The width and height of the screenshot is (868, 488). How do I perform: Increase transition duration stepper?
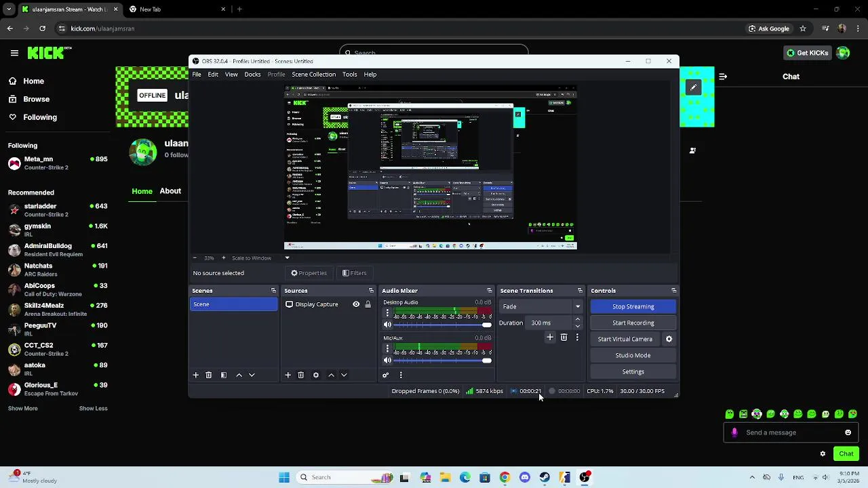(x=578, y=320)
